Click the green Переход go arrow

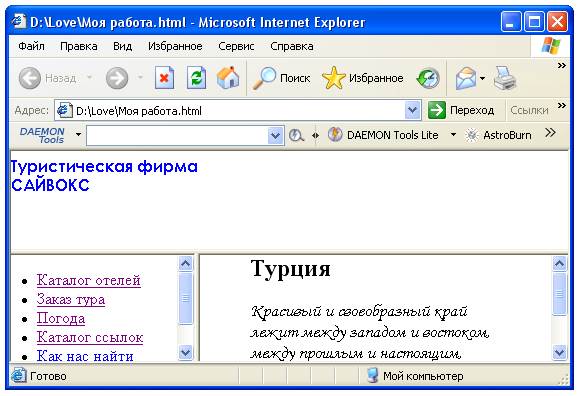(x=437, y=110)
